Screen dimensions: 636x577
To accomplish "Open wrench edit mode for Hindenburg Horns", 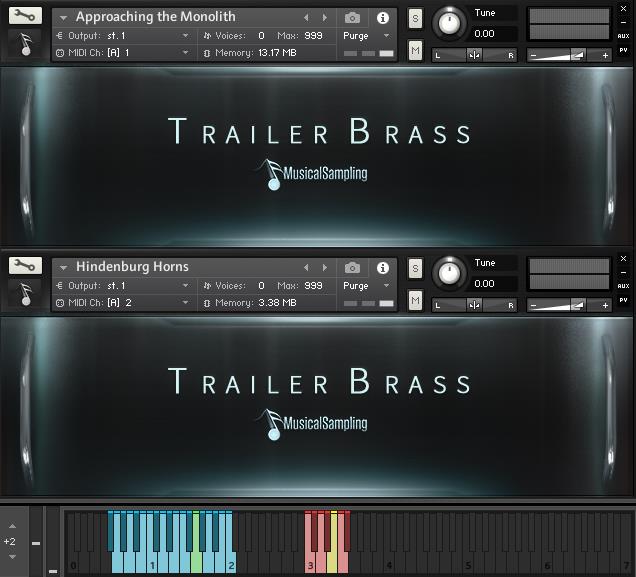I will (25, 265).
